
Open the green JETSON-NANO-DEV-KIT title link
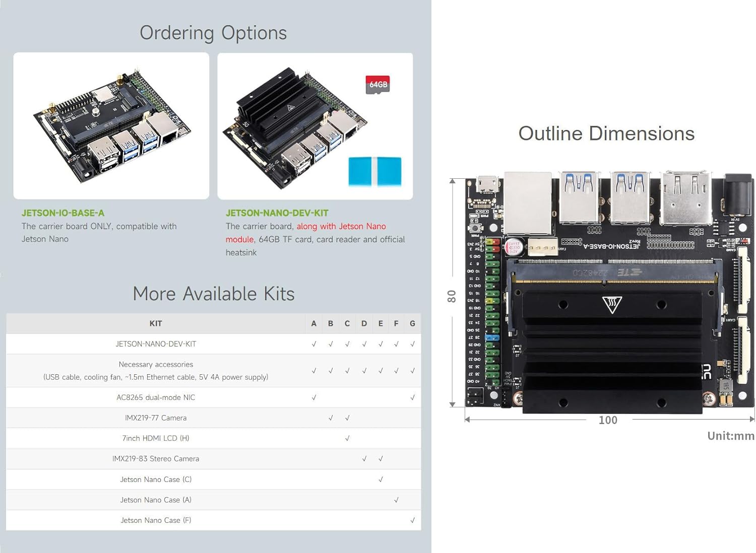277,213
